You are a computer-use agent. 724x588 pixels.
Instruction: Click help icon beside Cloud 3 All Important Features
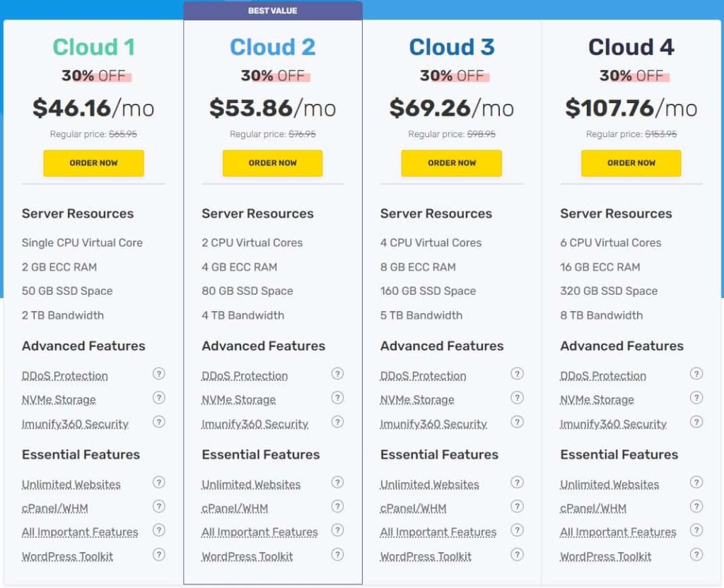(517, 530)
